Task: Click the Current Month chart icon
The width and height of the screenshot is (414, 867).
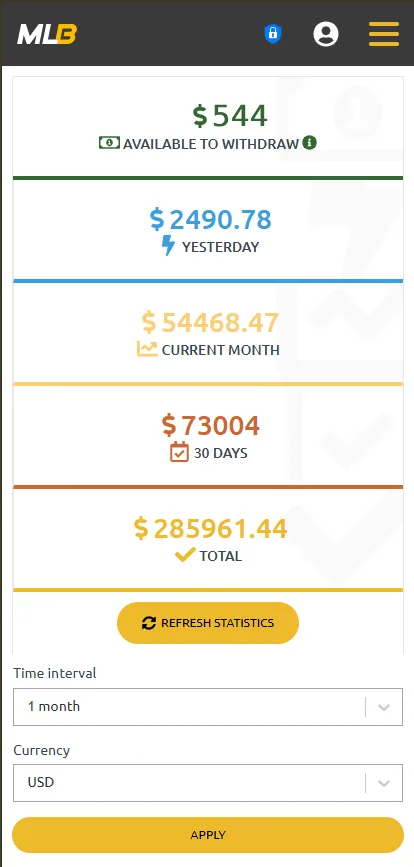Action: (x=147, y=349)
